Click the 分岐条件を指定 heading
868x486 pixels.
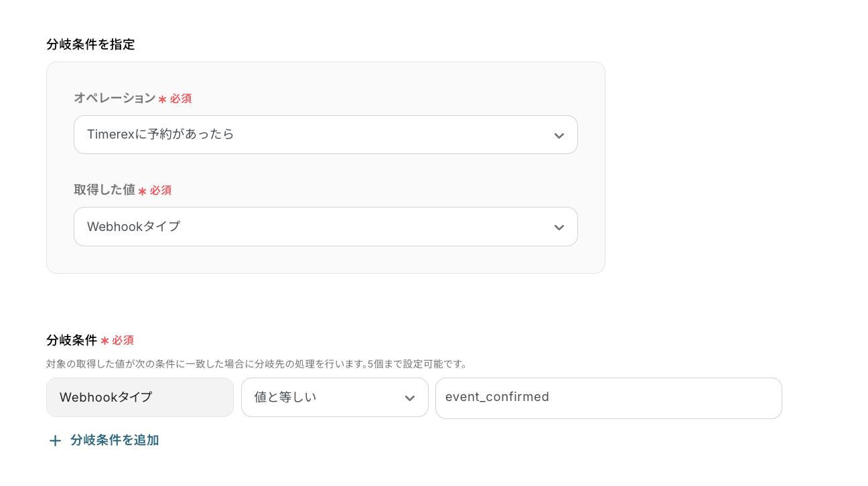pos(90,44)
